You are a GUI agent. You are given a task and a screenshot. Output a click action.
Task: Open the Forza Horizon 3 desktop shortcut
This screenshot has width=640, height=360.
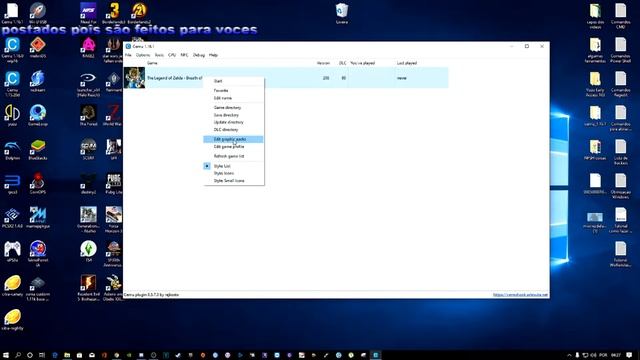pos(114,220)
